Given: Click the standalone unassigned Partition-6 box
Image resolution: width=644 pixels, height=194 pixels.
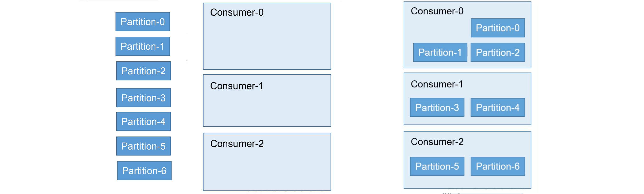Looking at the screenshot, I should (144, 171).
